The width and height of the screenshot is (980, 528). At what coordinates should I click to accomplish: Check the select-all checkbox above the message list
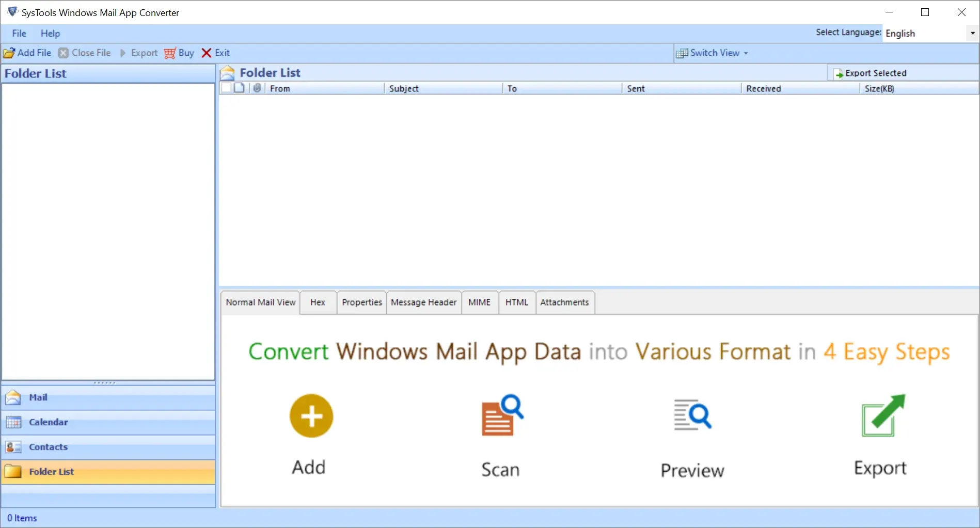(x=226, y=88)
